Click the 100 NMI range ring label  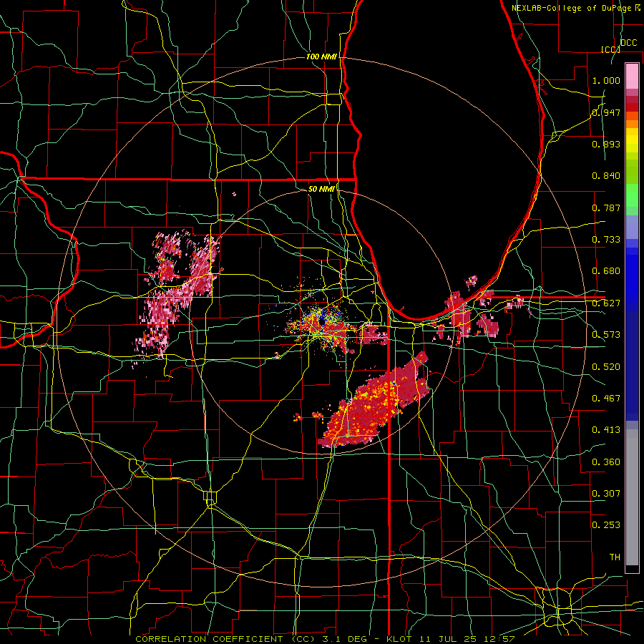(x=321, y=57)
